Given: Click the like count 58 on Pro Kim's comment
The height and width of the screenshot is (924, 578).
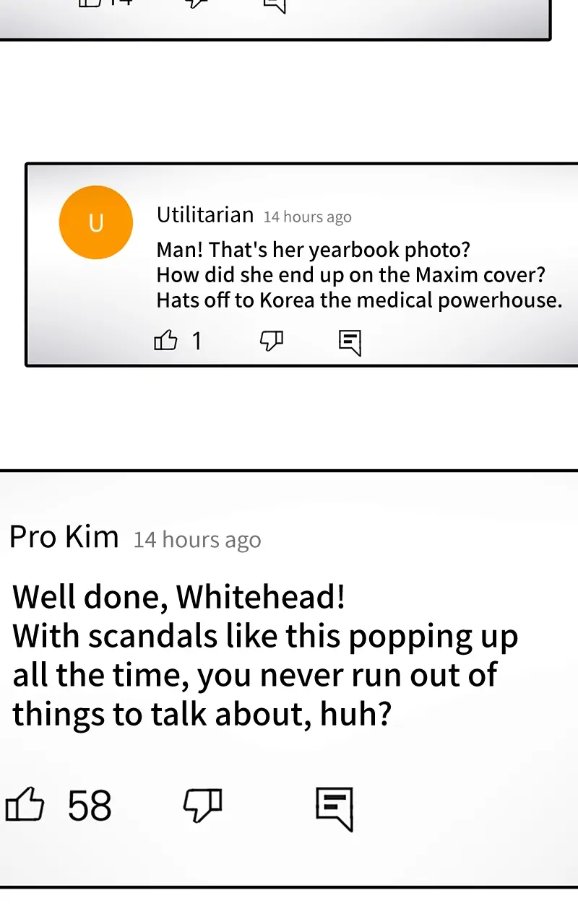Looking at the screenshot, I should click(90, 806).
